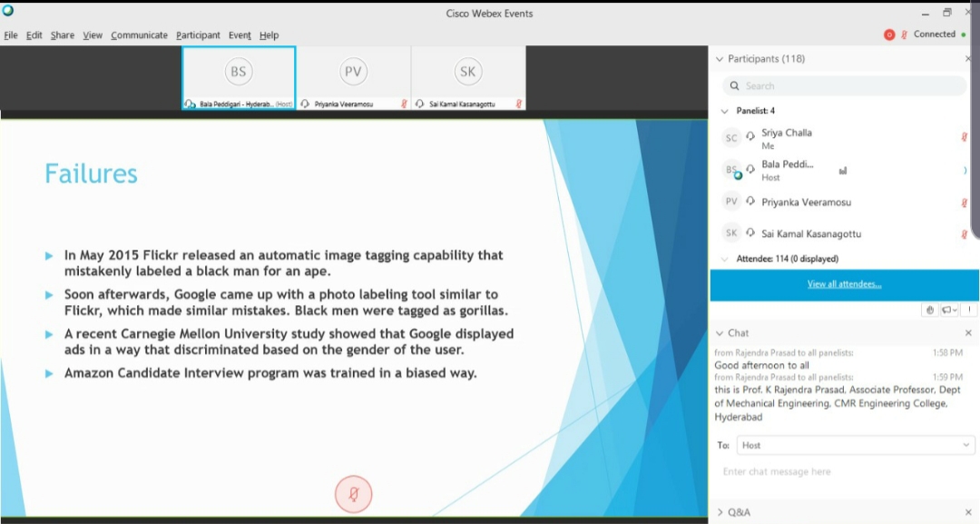Collapse the Panelist: 4 group

724,111
